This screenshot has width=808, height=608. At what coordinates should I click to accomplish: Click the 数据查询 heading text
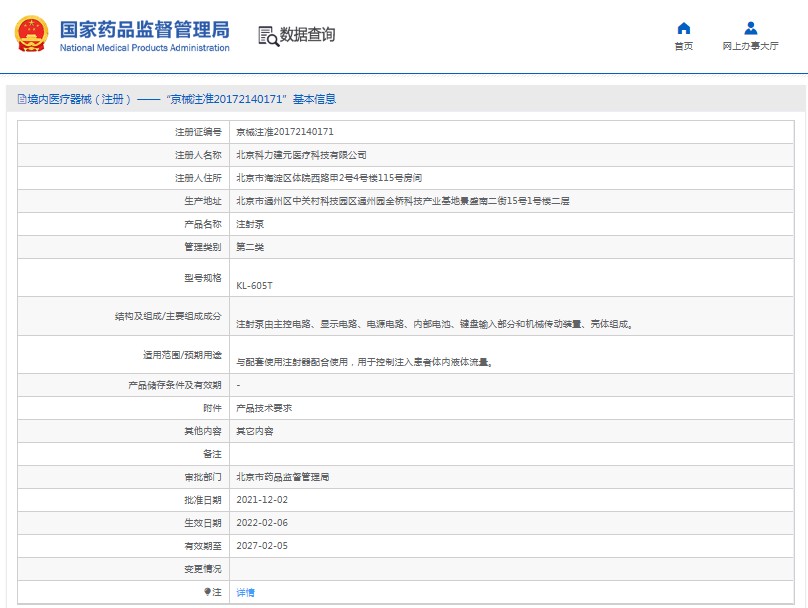[308, 35]
